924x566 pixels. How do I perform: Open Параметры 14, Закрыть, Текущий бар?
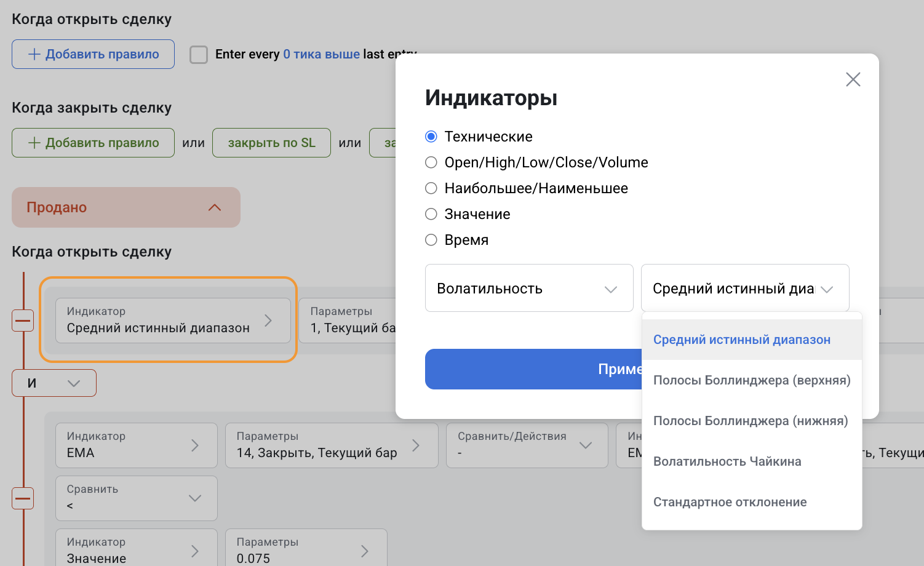(x=332, y=445)
